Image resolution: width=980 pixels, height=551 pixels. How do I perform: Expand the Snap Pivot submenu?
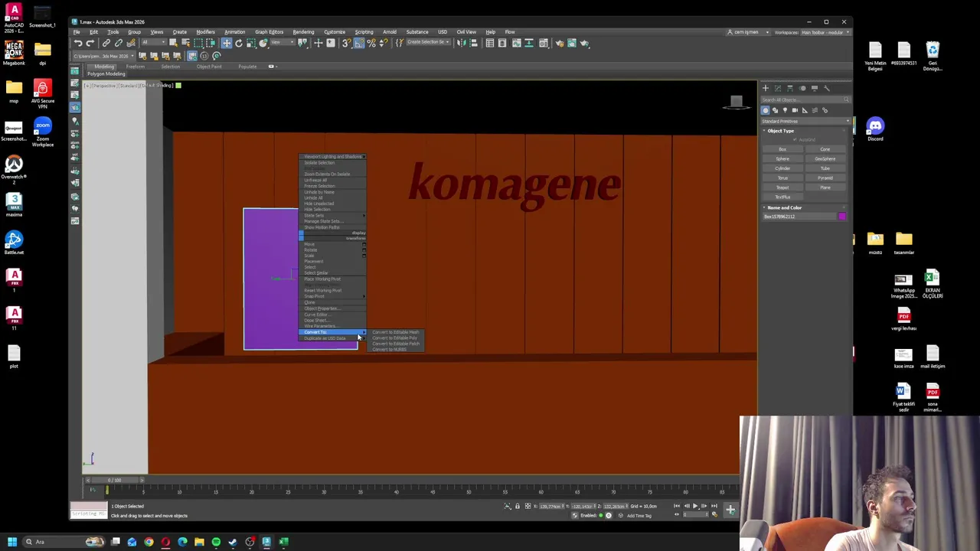(332, 296)
